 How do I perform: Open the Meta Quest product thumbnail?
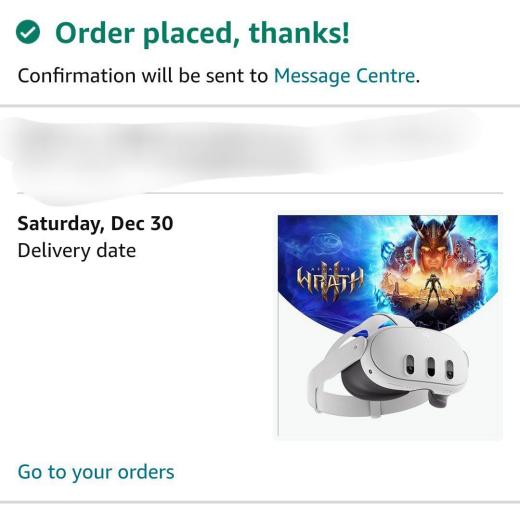(x=388, y=326)
